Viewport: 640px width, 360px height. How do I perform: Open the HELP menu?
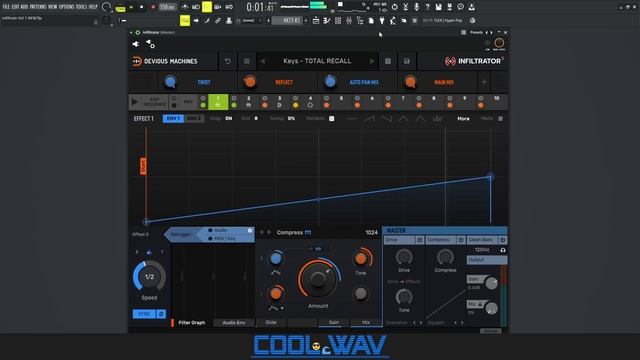click(93, 7)
